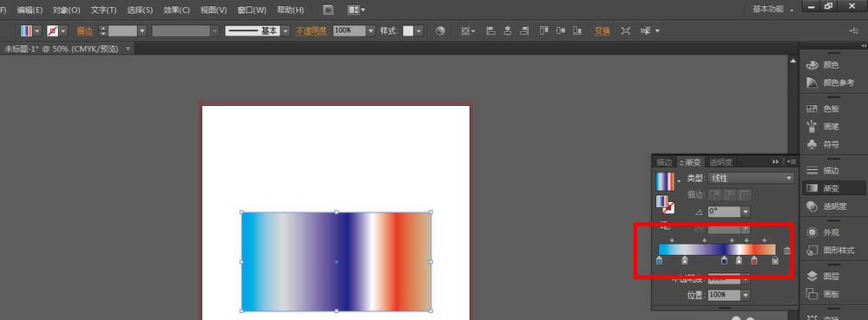Expand the stroke swatch dropdown arrow
Image resolution: width=868 pixels, height=320 pixels.
pyautogui.click(x=63, y=31)
